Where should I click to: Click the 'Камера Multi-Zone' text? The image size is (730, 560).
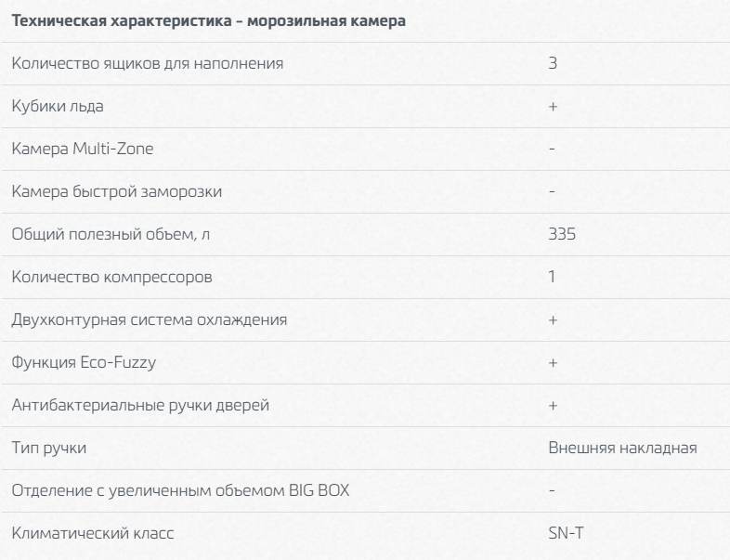coord(83,149)
